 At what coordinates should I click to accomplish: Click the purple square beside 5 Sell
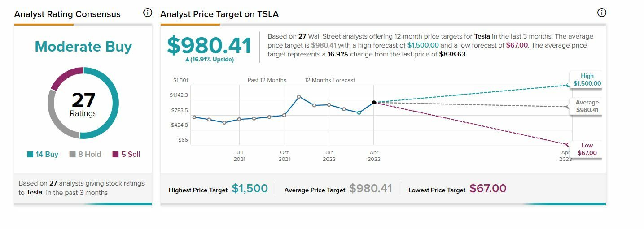tap(115, 155)
